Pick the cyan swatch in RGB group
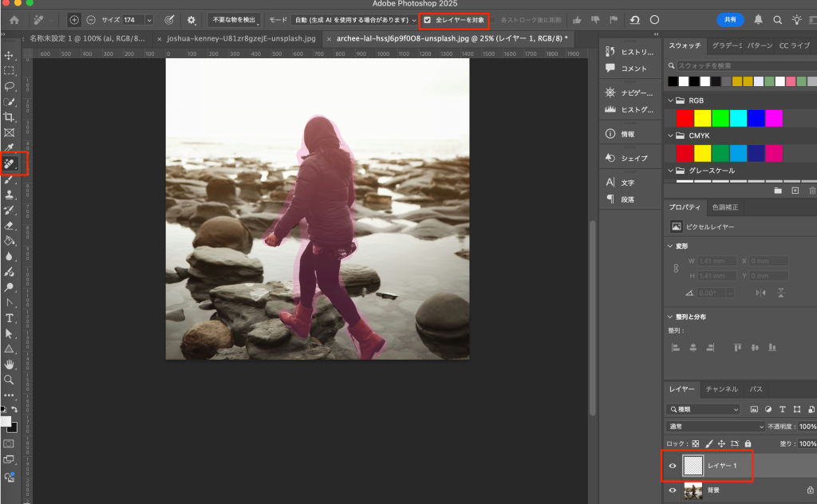The height and width of the screenshot is (504, 817). click(738, 118)
